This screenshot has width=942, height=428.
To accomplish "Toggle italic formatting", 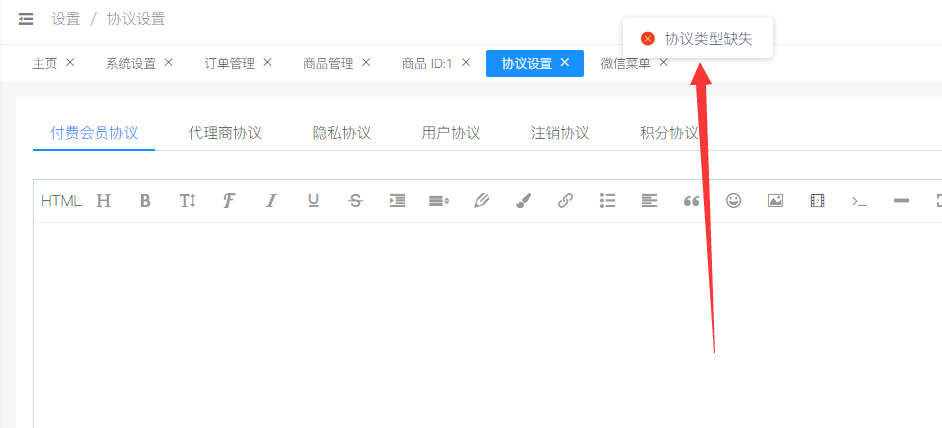I will [x=272, y=201].
